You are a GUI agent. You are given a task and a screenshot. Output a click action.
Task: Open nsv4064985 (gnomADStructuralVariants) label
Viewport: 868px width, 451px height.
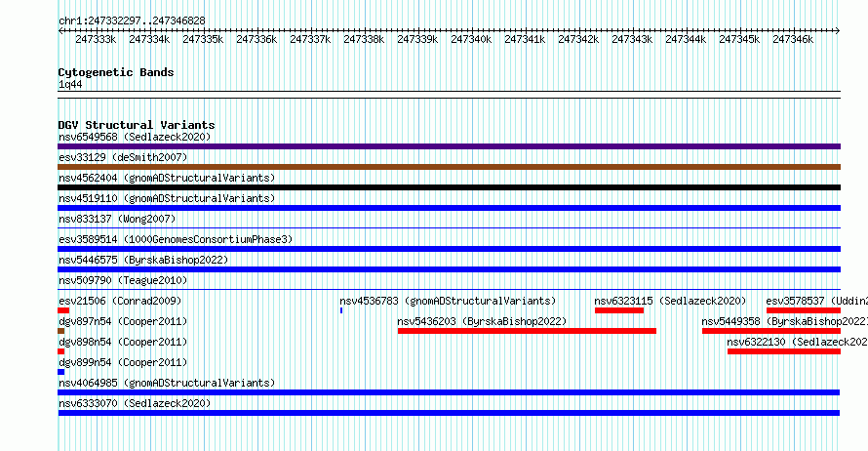point(167,383)
